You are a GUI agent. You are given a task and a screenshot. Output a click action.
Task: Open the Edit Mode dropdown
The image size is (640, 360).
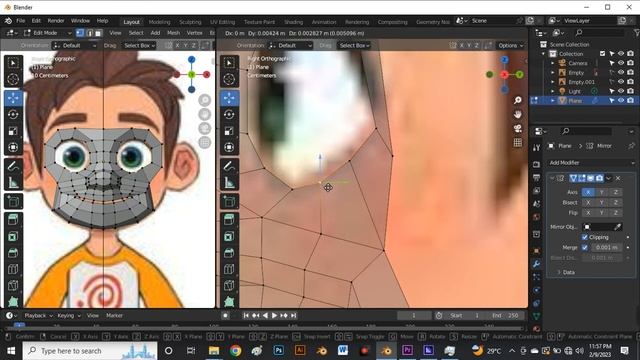(47, 33)
